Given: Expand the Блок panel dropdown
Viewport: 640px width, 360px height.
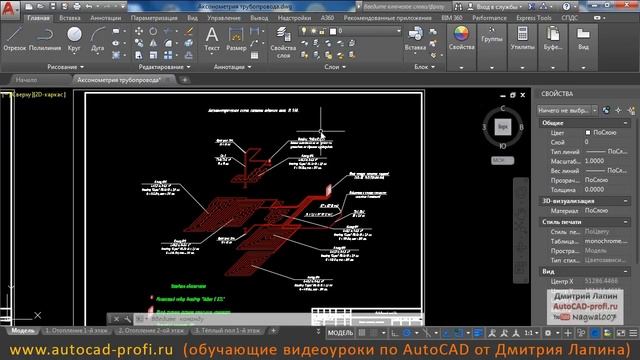Looking at the screenshot, I should coord(424,67).
